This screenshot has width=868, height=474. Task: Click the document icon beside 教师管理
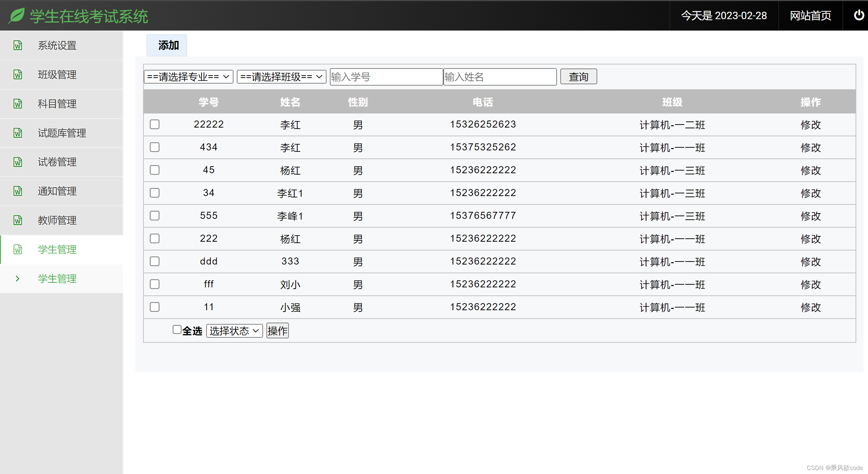pyautogui.click(x=18, y=220)
